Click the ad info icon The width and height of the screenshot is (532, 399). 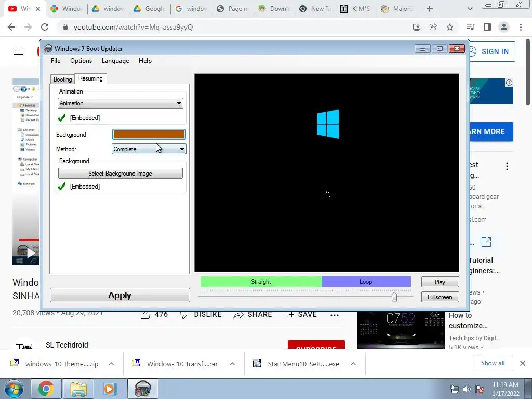pos(509,83)
